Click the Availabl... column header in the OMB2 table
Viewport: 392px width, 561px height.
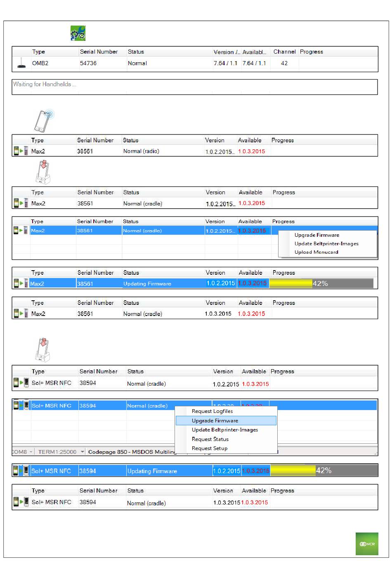point(254,52)
